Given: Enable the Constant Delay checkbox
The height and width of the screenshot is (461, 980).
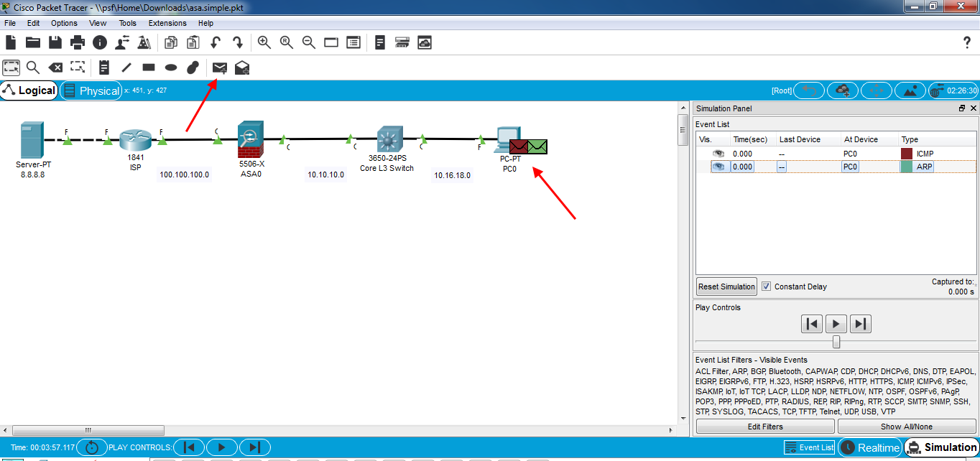Looking at the screenshot, I should (x=766, y=286).
